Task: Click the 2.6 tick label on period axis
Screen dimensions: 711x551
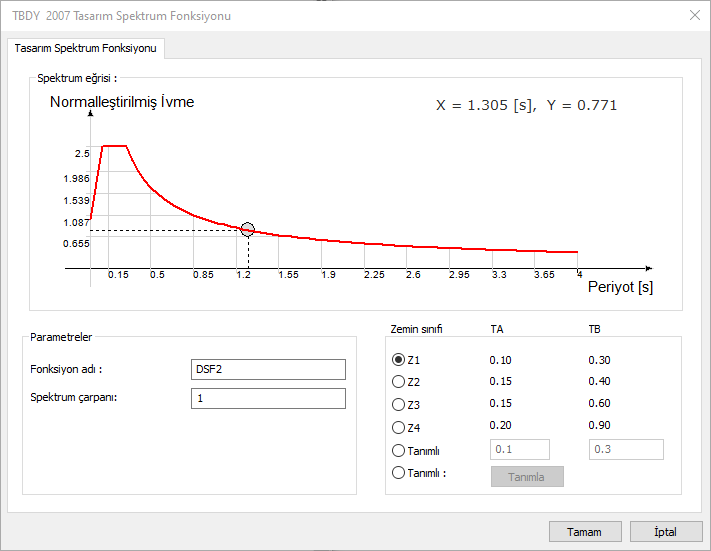Action: 413,274
